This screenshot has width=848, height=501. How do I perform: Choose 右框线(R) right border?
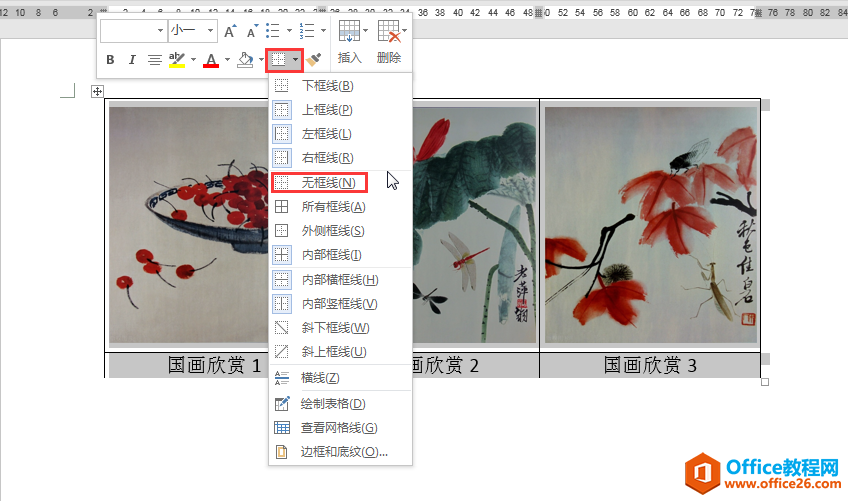click(x=340, y=158)
